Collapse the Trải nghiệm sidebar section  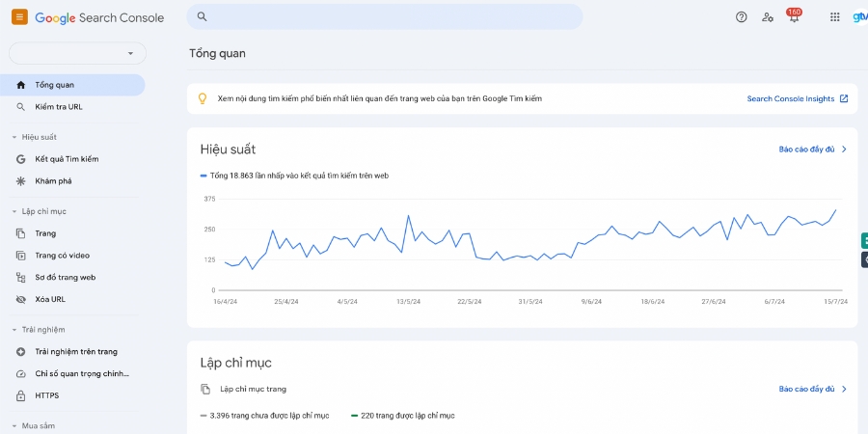[x=14, y=330]
